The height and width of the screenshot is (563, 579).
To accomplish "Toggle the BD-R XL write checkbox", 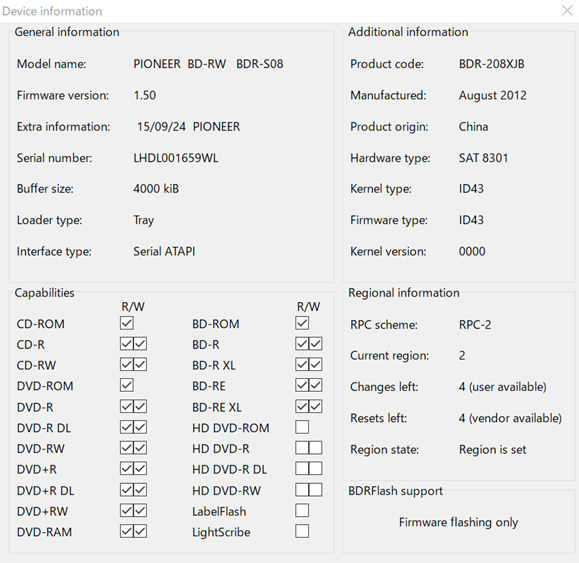I will click(x=315, y=365).
